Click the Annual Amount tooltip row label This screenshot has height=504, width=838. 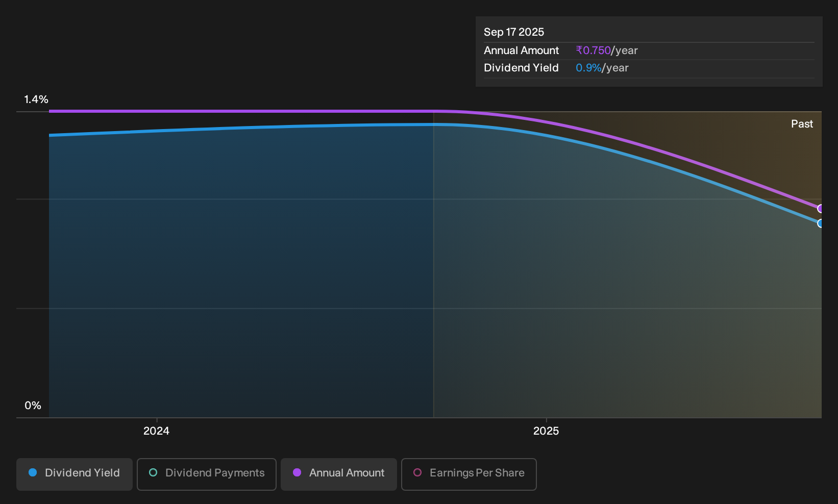[x=521, y=51]
